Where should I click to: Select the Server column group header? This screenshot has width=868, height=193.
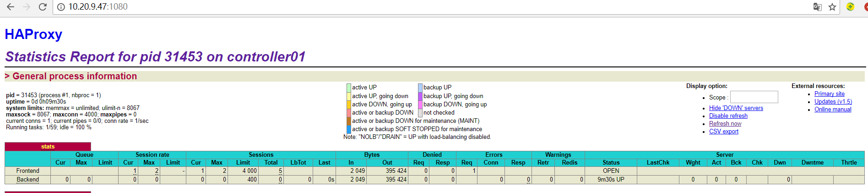click(x=725, y=154)
